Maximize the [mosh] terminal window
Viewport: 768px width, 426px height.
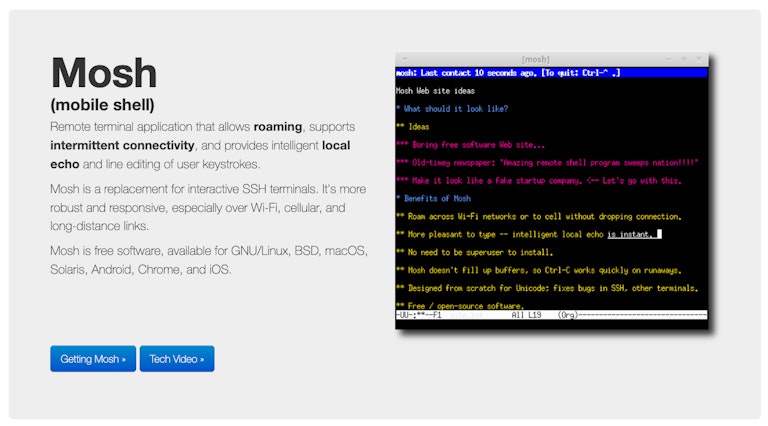point(684,59)
